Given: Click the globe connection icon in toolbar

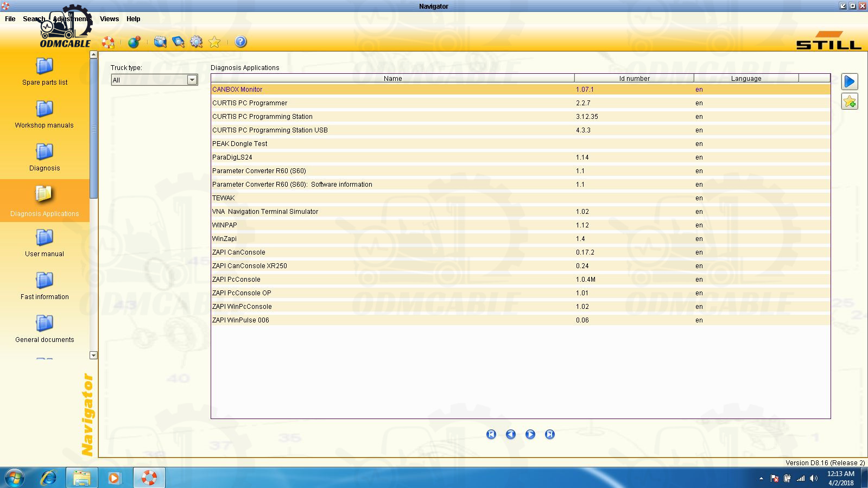Looking at the screenshot, I should (x=134, y=42).
